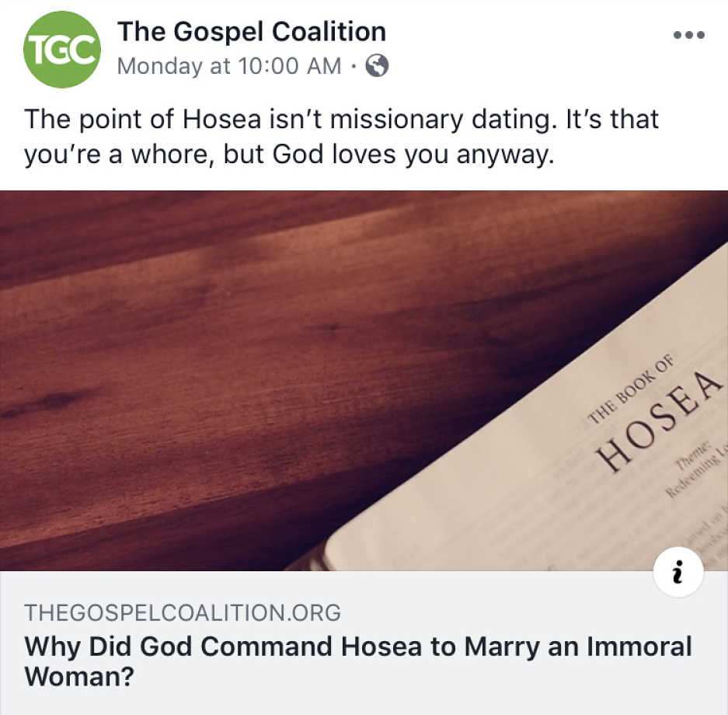Click the TGC green profile avatar

coord(62,49)
